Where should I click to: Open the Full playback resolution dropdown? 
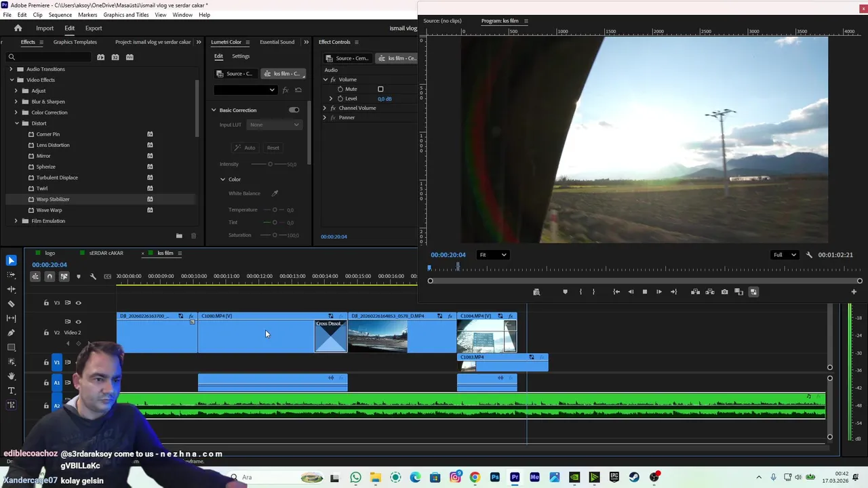(x=785, y=255)
